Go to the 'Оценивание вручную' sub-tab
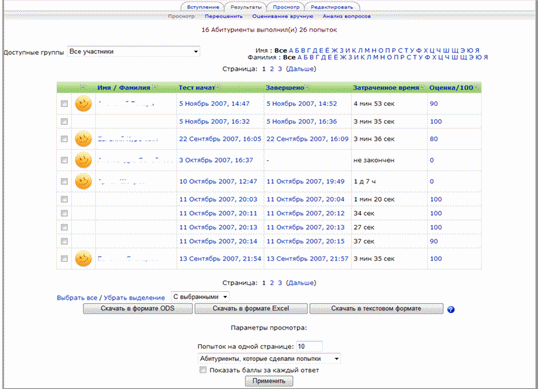Viewport: 539px width, 390px height. click(x=283, y=16)
